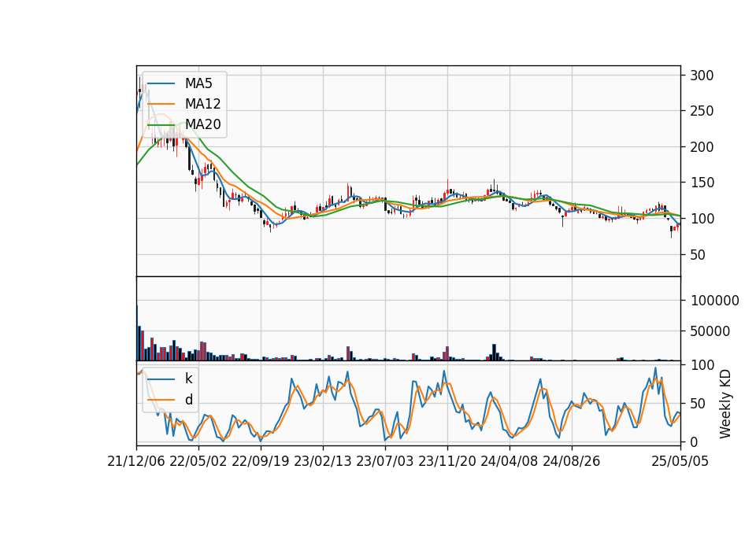Click the MA5 legend label

coord(198,83)
